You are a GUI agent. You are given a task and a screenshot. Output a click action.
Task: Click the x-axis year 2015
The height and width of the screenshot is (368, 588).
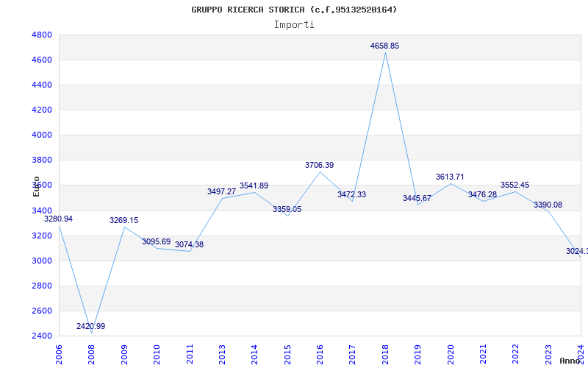coord(287,354)
